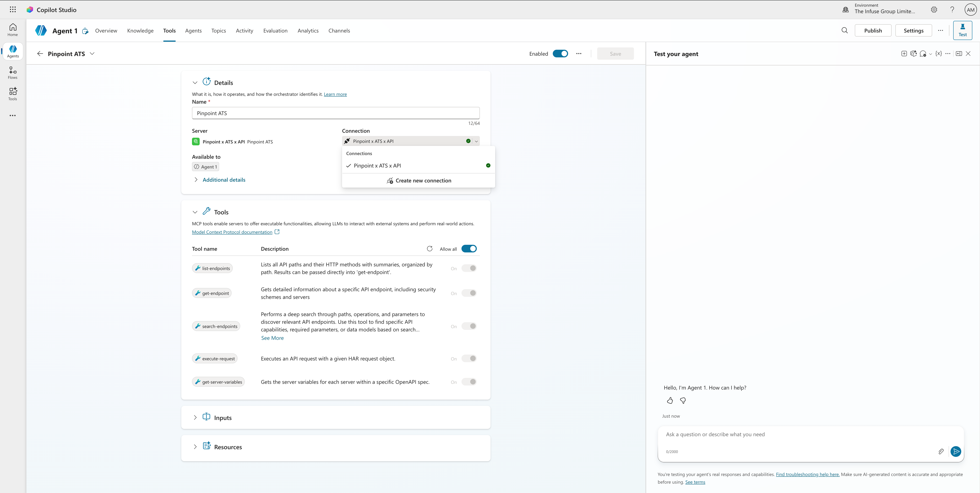This screenshot has height=493, width=980.
Task: Go to Home in left sidebar
Action: (x=13, y=30)
